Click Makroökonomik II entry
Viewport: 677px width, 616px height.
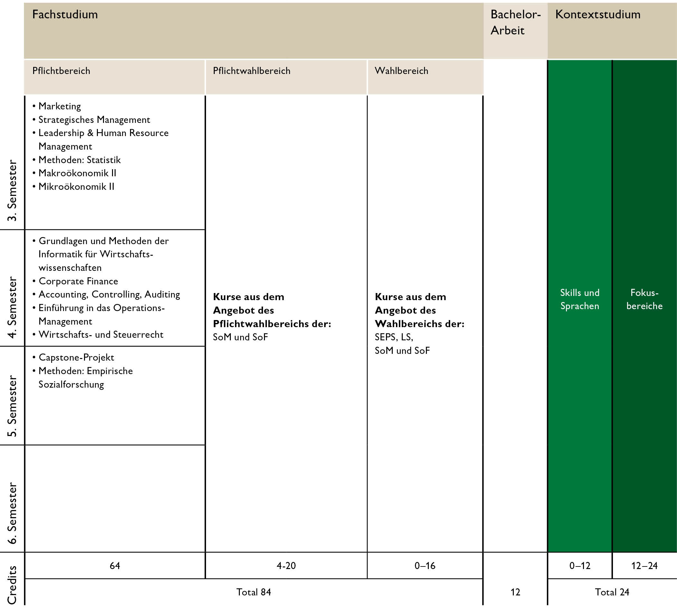coord(74,173)
